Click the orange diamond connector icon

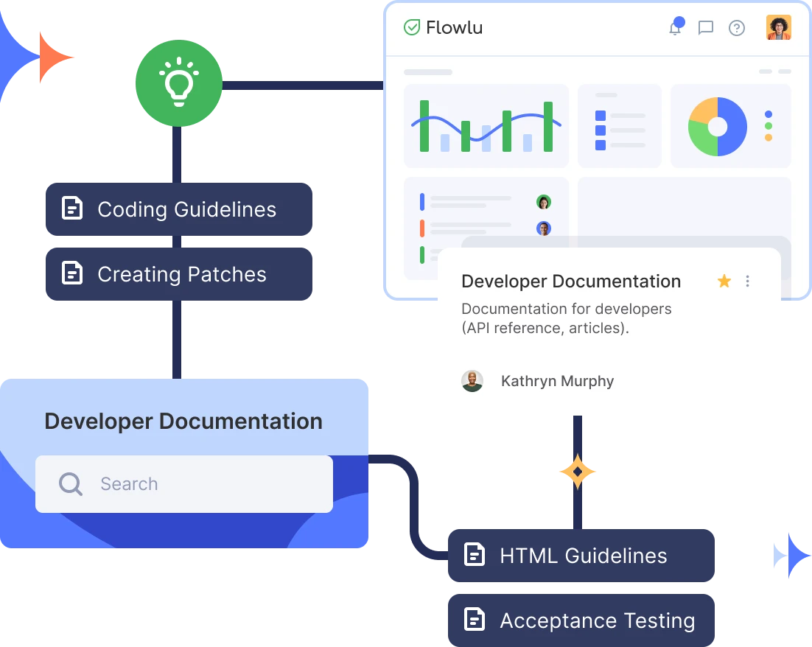tap(579, 470)
